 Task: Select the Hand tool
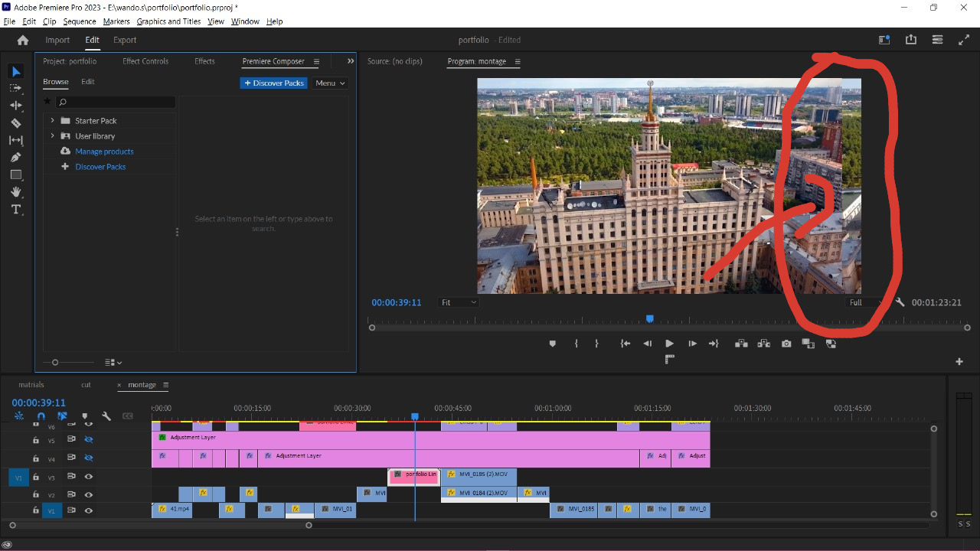pyautogui.click(x=16, y=192)
